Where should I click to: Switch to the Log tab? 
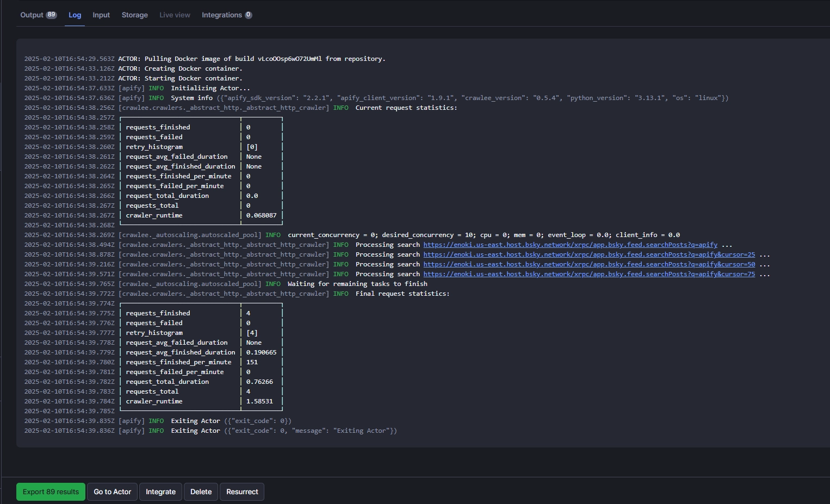click(x=75, y=15)
